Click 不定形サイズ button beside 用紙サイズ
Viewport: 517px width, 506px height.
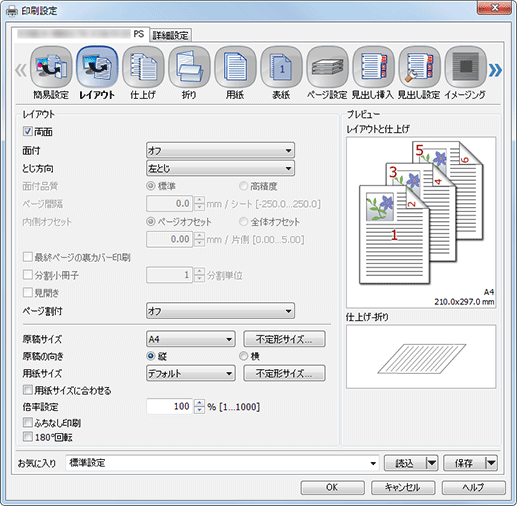click(x=284, y=373)
